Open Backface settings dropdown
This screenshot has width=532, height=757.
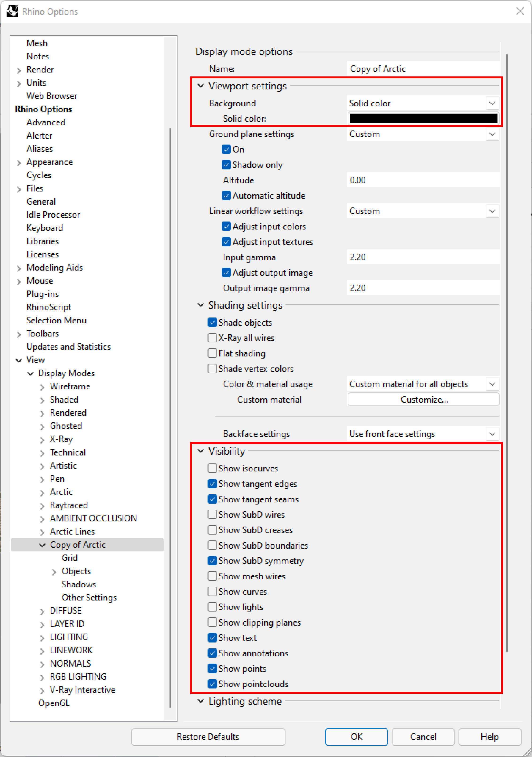pyautogui.click(x=492, y=434)
